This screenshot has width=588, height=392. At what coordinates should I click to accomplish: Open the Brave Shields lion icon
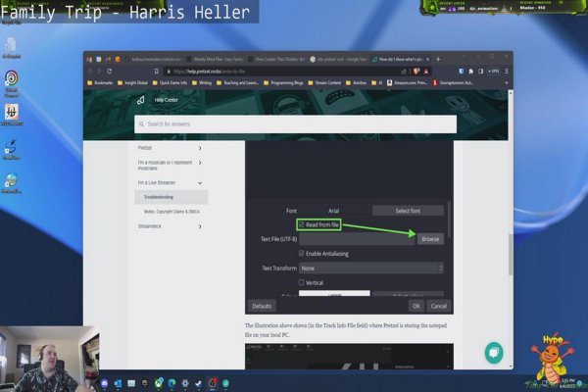click(416, 71)
